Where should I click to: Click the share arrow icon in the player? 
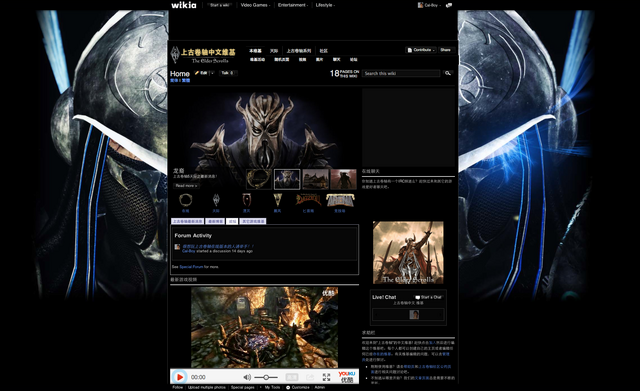(x=310, y=377)
